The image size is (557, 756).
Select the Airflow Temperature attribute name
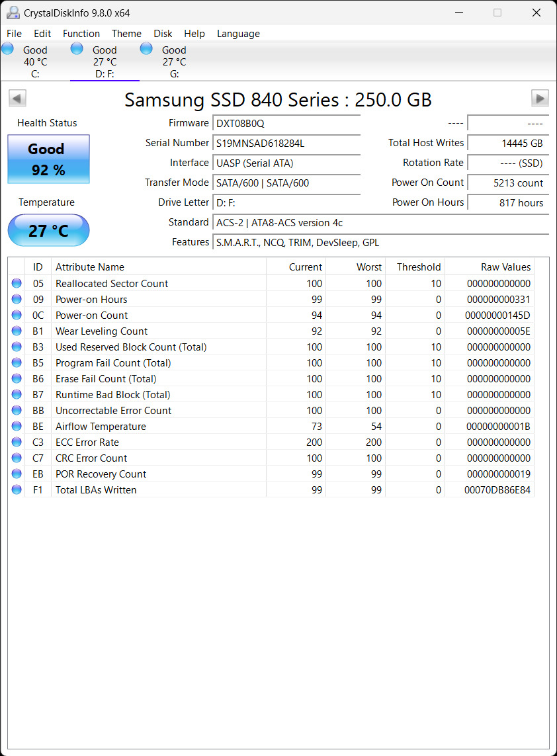pyautogui.click(x=101, y=426)
